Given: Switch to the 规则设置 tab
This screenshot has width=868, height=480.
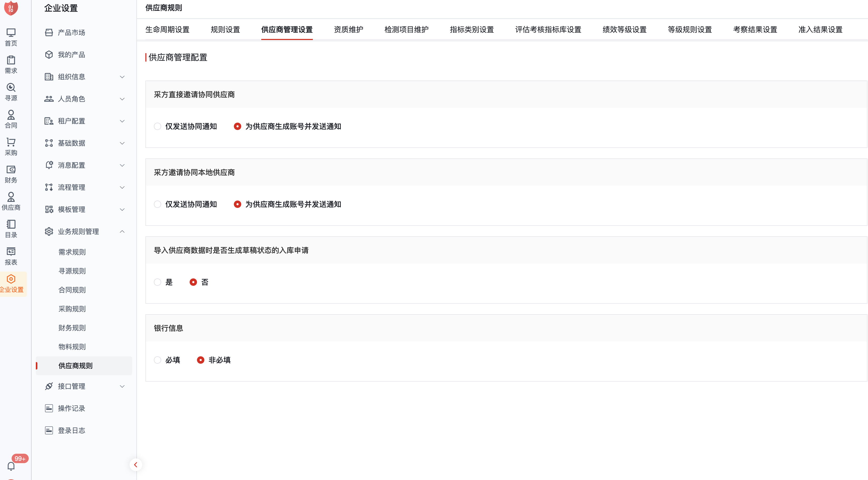Looking at the screenshot, I should point(225,30).
